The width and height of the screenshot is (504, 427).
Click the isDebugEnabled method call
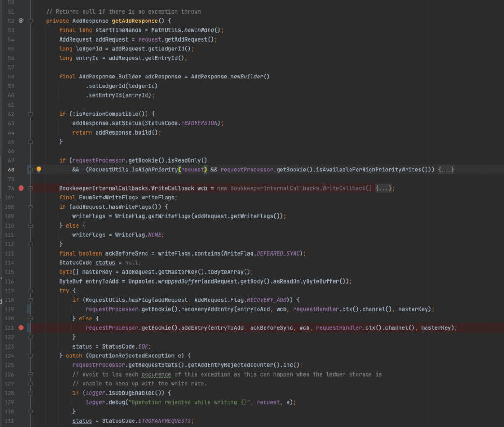pos(132,393)
